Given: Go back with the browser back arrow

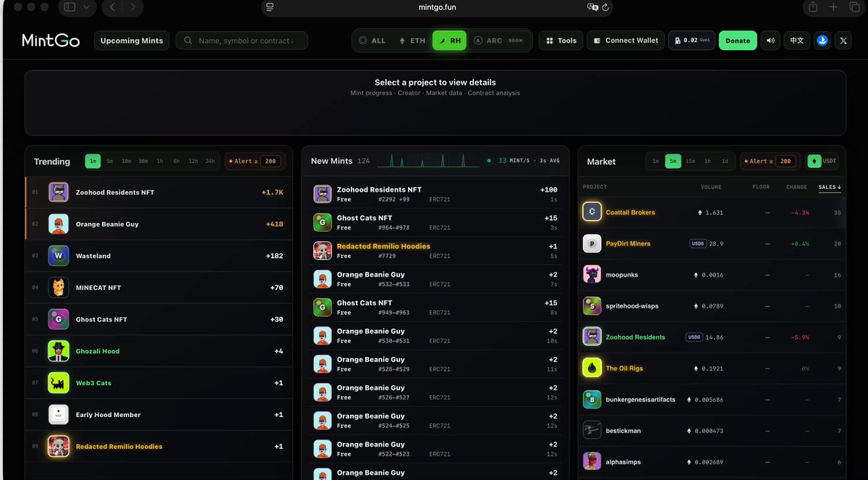Looking at the screenshot, I should (112, 7).
